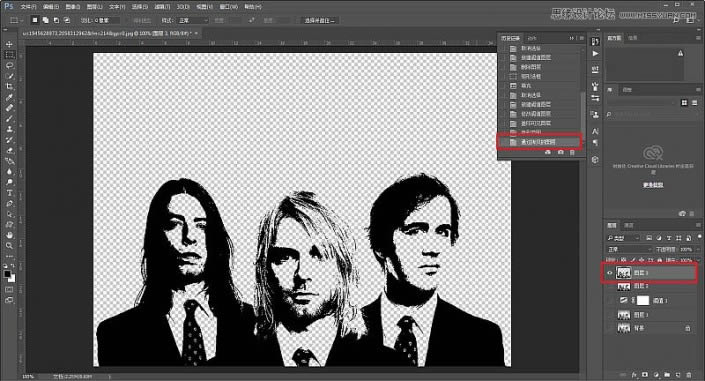Image resolution: width=705 pixels, height=381 pixels.
Task: Click the play Actions icon in collapsed dock
Action: 595,54
